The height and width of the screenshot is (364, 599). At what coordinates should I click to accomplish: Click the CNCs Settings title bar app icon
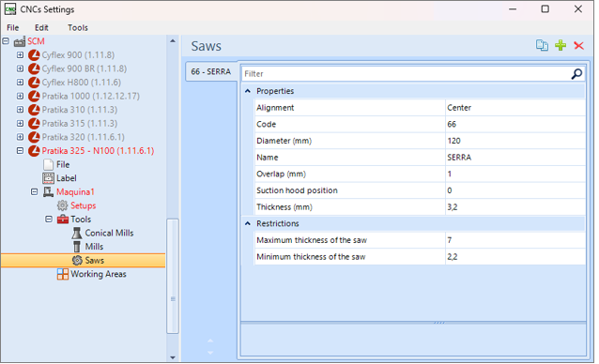click(10, 9)
